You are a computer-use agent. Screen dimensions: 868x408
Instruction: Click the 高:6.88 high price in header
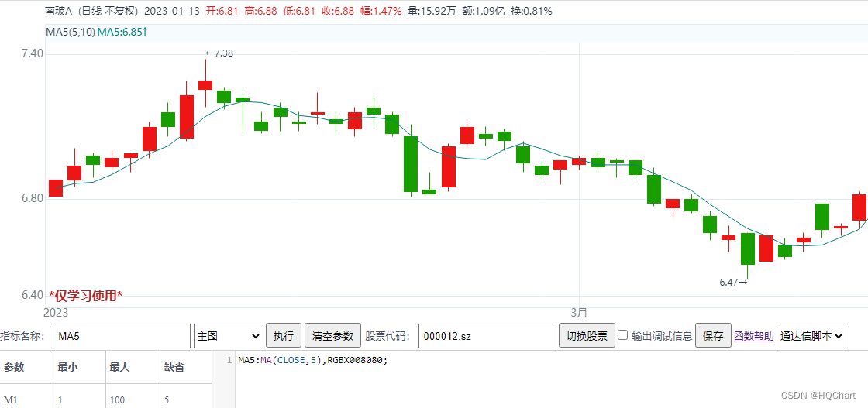[x=260, y=11]
